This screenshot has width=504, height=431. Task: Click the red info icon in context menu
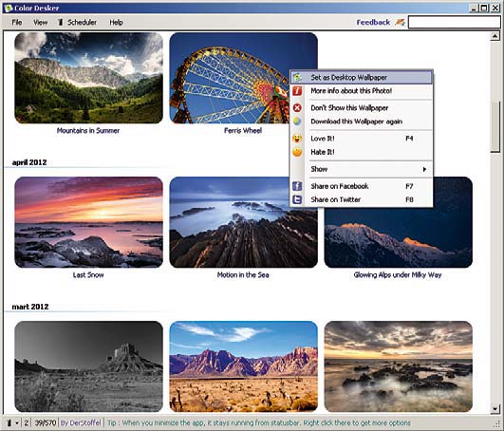(297, 91)
